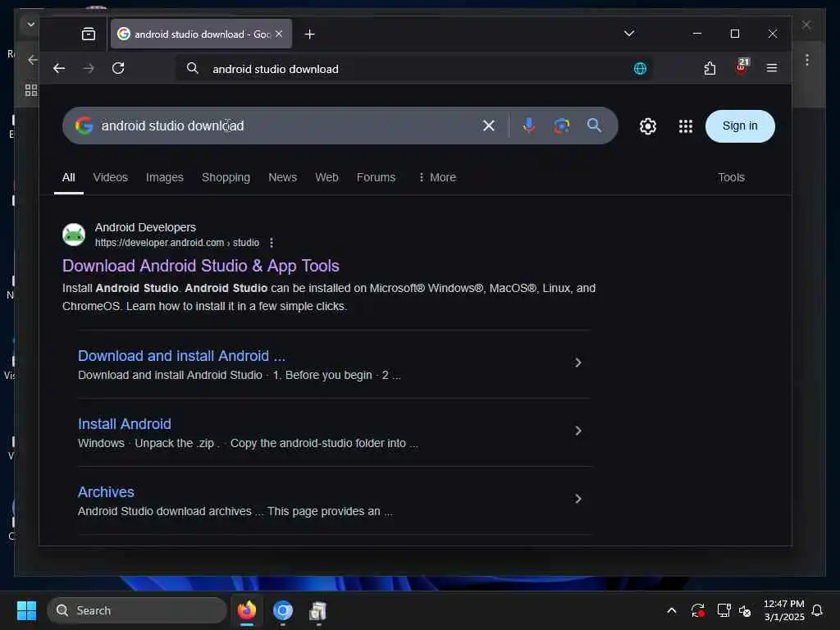Open the Firefox extensions puzzle icon

pyautogui.click(x=710, y=68)
